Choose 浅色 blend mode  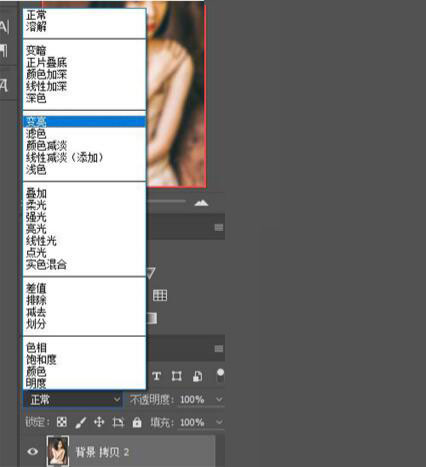[84, 169]
